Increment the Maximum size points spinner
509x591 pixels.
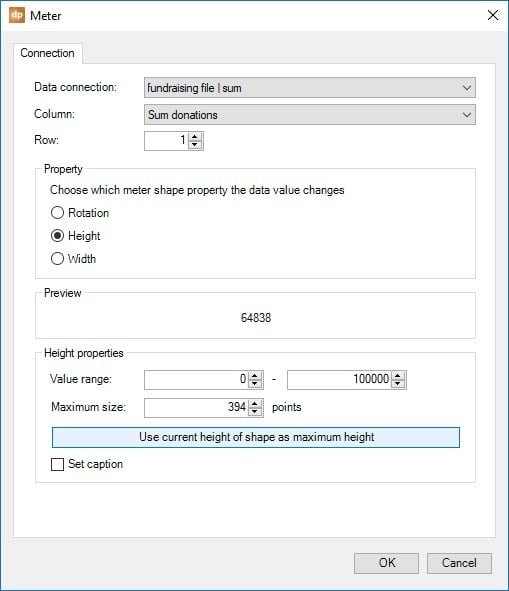[x=255, y=404]
